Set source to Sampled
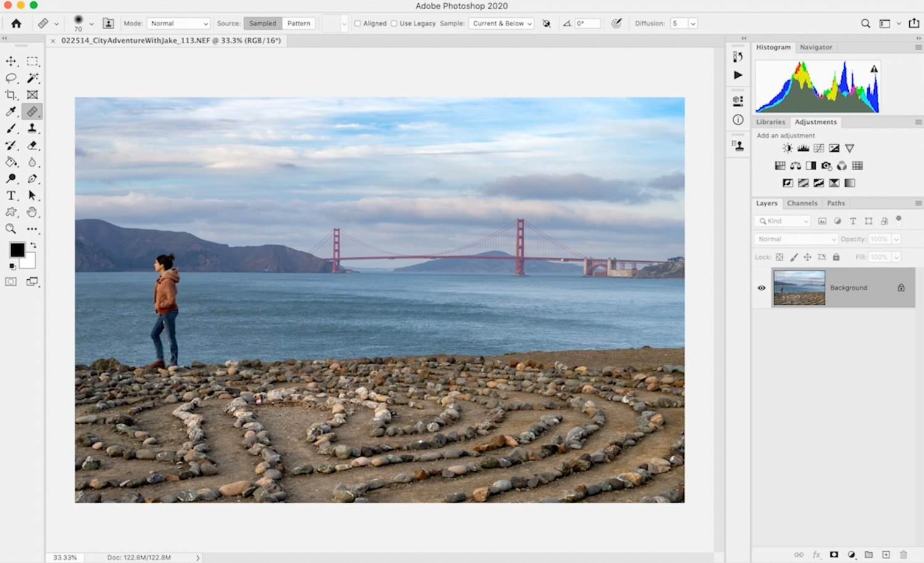 coord(263,23)
